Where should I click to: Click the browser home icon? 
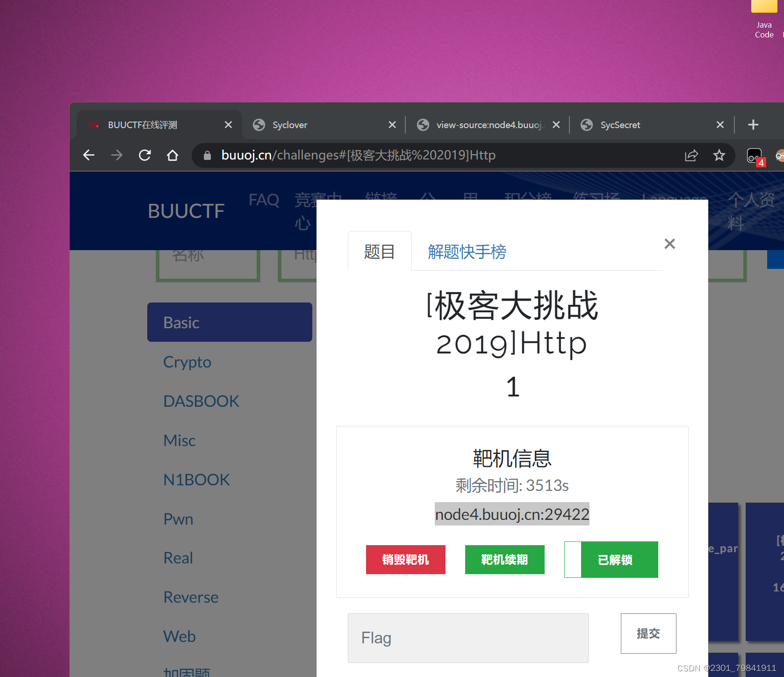tap(173, 155)
